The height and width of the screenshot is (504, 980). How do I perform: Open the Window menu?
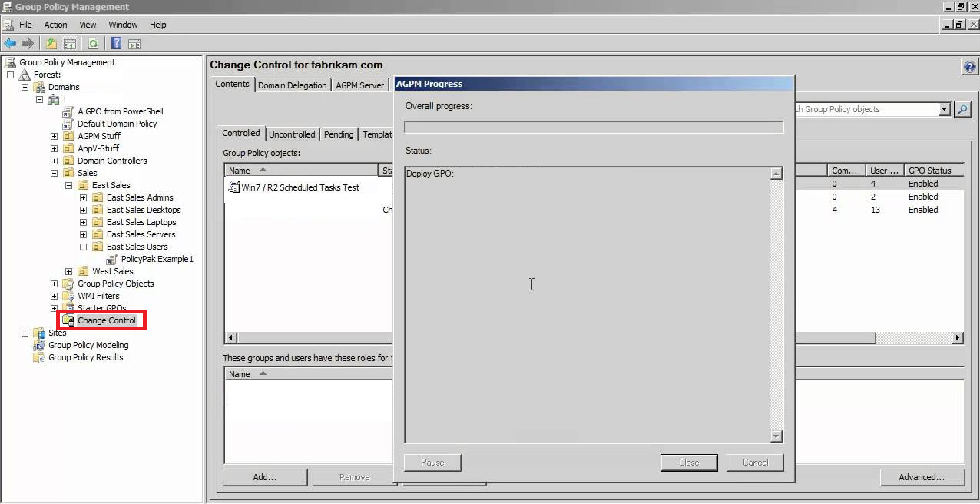coord(123,25)
